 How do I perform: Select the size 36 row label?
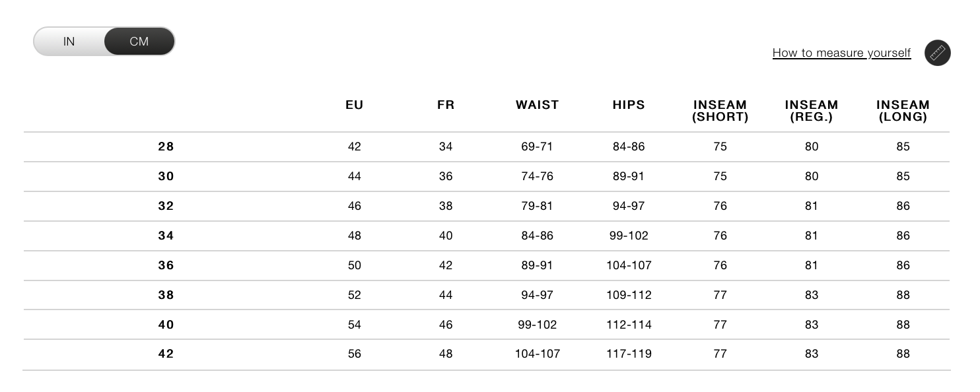(x=166, y=265)
